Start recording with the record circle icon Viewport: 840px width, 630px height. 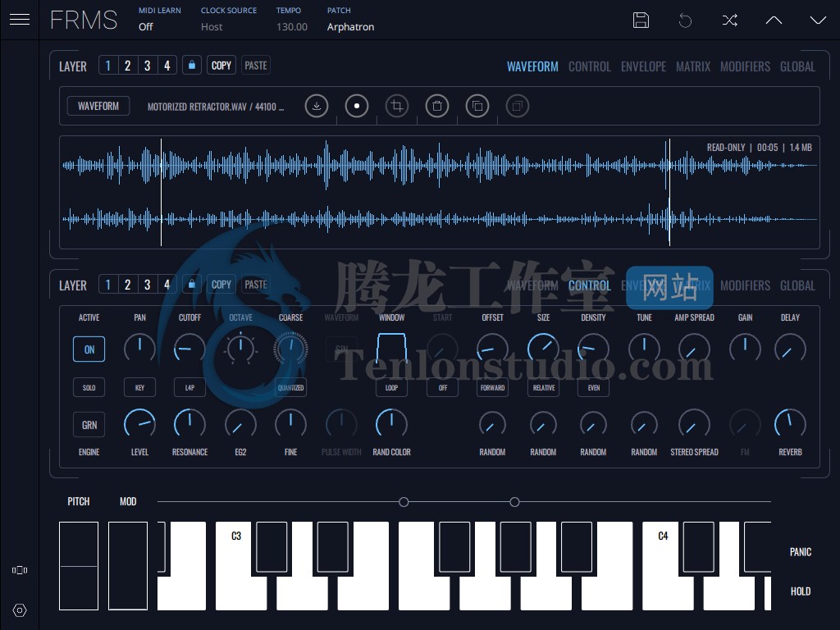point(357,106)
